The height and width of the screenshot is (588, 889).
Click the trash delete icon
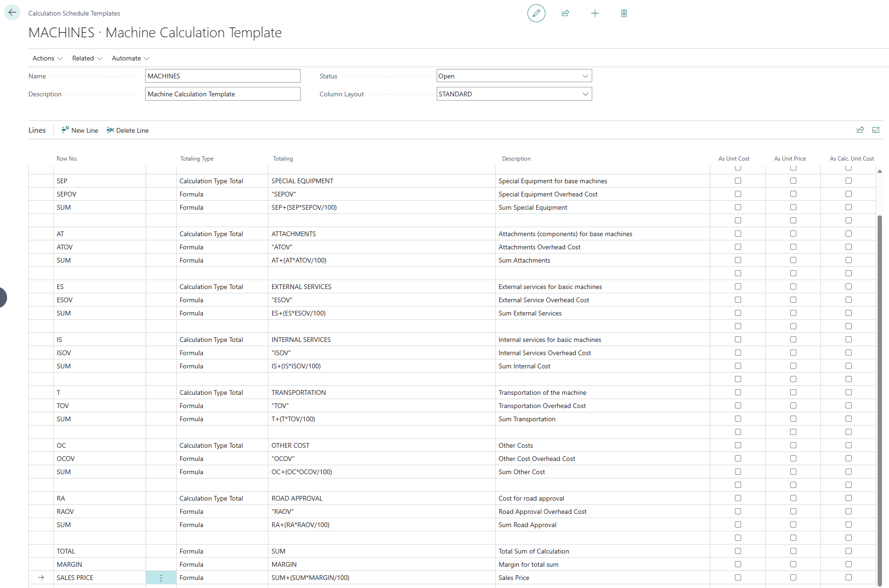tap(624, 13)
